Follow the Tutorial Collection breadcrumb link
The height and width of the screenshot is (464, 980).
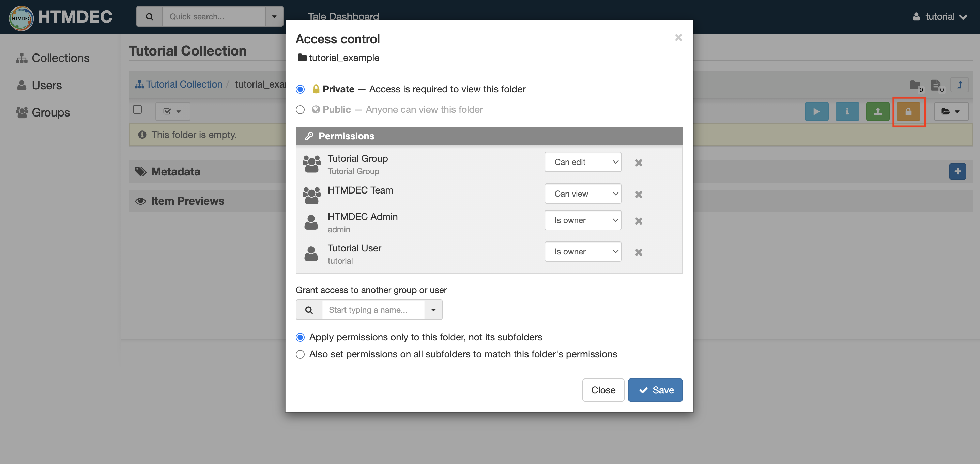pyautogui.click(x=184, y=84)
